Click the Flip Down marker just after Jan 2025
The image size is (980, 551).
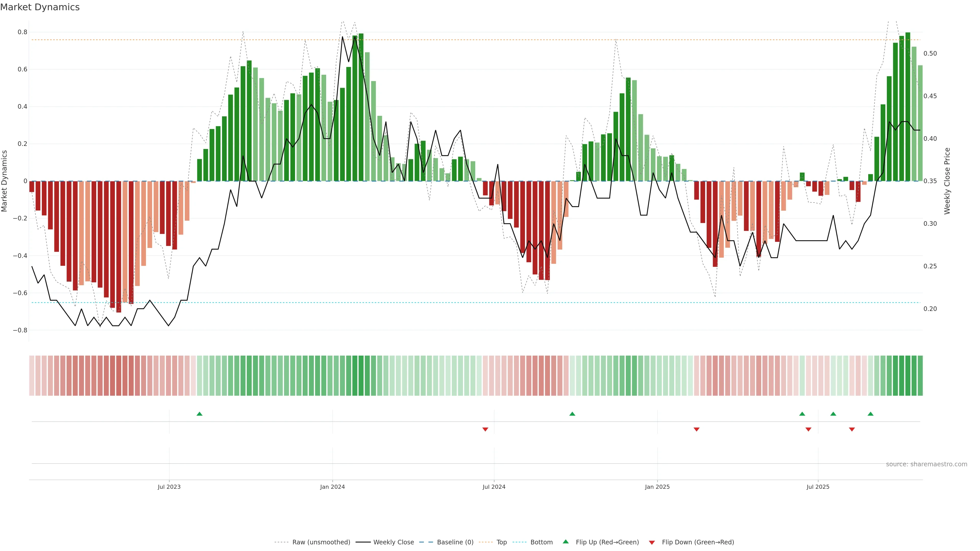pos(696,429)
